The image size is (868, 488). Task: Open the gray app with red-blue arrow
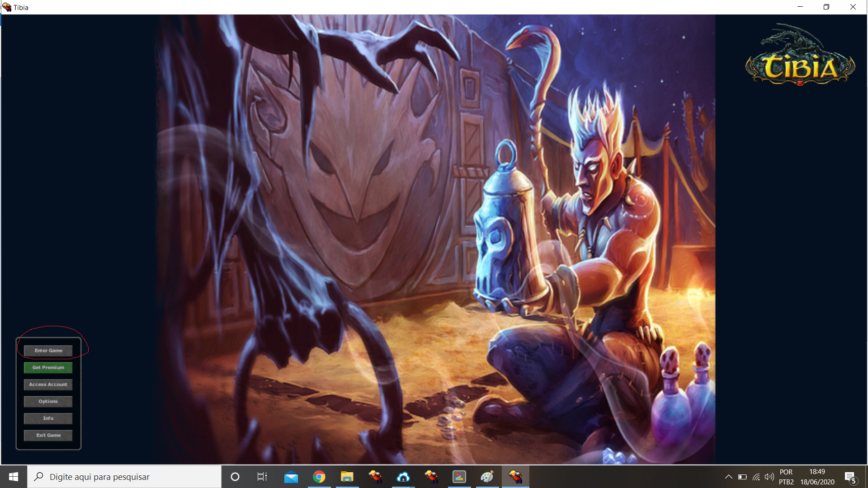[459, 477]
